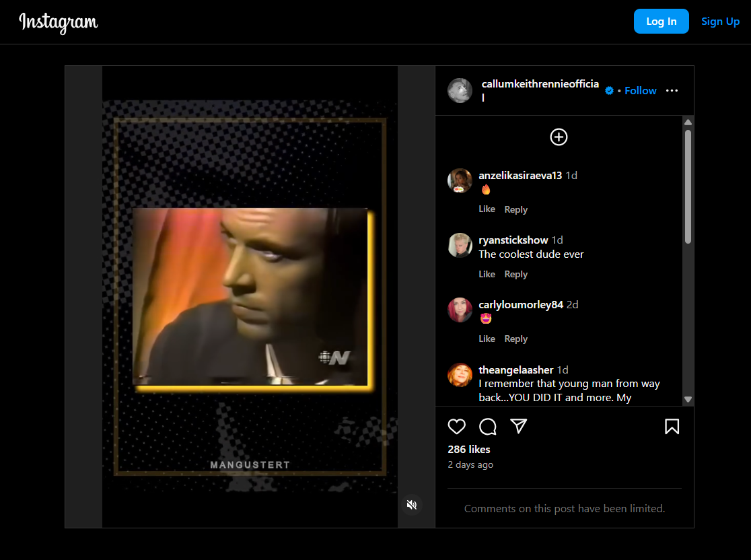The height and width of the screenshot is (560, 751).
Task: Reply to carlyloumorley84's comment
Action: (x=516, y=339)
